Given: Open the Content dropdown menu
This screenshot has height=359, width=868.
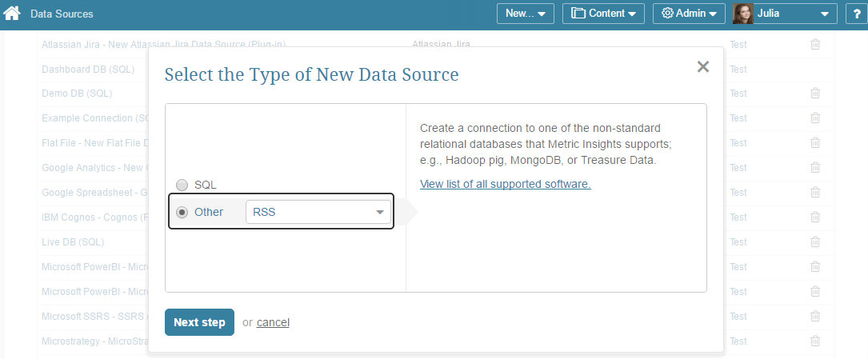Looking at the screenshot, I should 603,14.
